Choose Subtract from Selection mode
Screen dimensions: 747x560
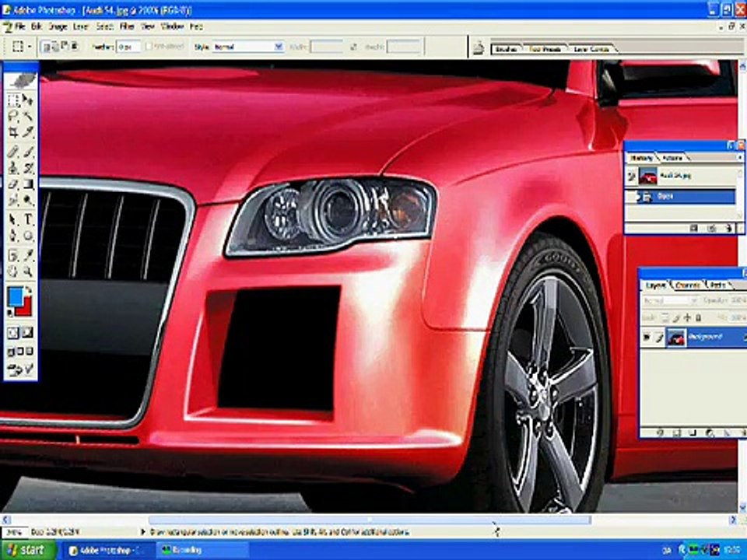65,47
